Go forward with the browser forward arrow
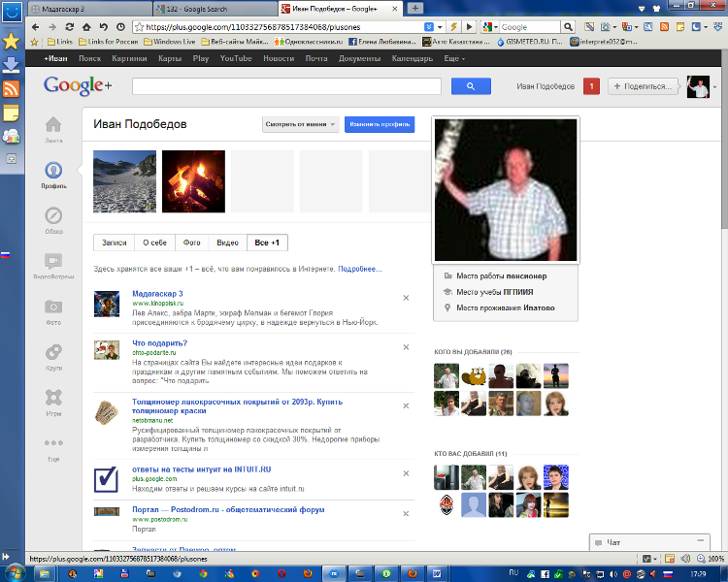This screenshot has height=582, width=728. pyautogui.click(x=52, y=27)
